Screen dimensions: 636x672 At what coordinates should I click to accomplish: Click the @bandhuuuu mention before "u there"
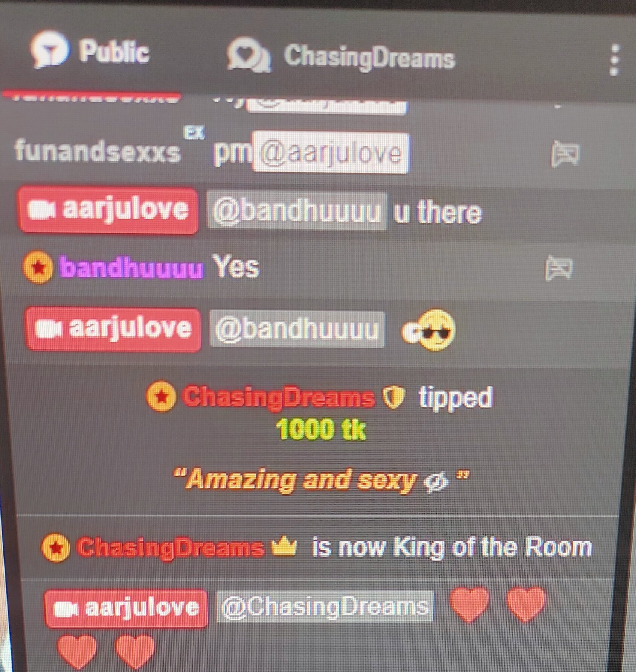point(297,211)
